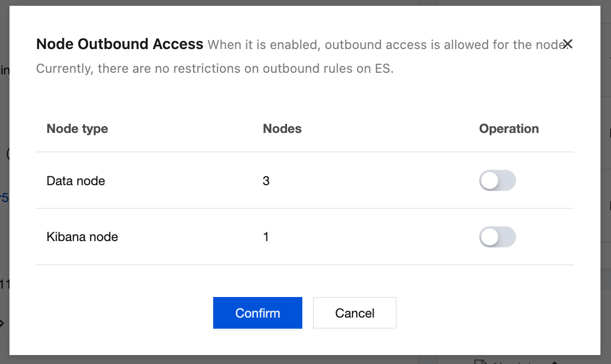
Task: Close the Node Outbound Access dialog
Action: click(567, 44)
